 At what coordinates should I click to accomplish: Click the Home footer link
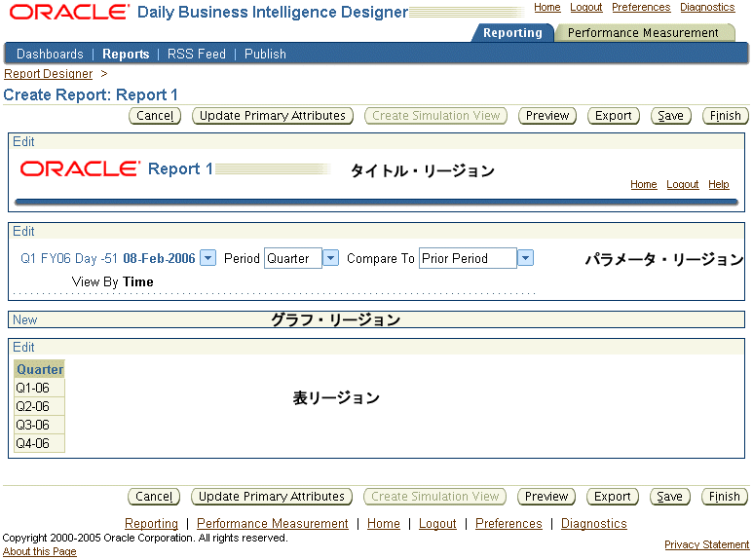coord(383,524)
